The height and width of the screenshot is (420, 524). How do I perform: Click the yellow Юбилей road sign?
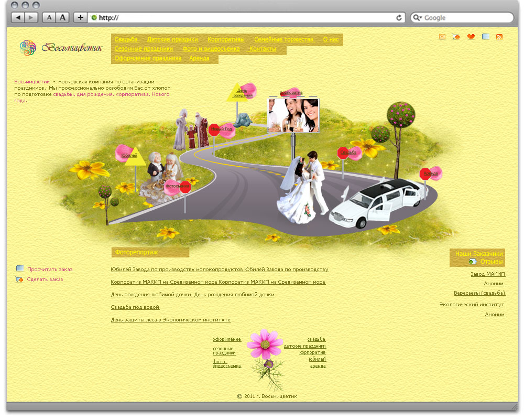click(135, 156)
